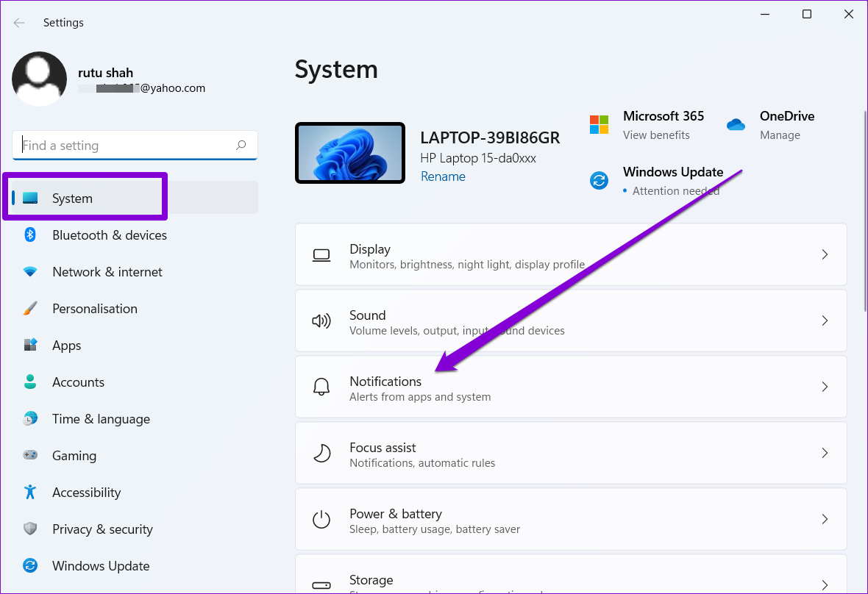Click the Notifications row title text
This screenshot has height=594, width=868.
pyautogui.click(x=385, y=381)
